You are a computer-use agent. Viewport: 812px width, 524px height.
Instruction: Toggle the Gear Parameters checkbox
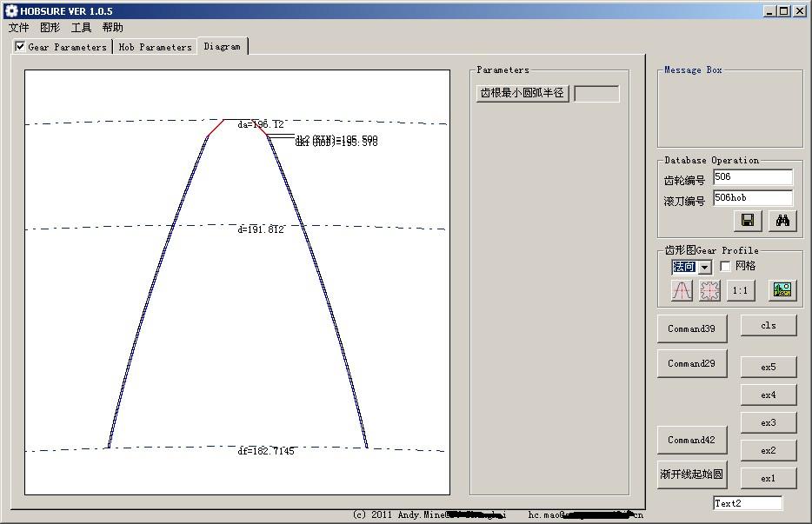click(20, 47)
